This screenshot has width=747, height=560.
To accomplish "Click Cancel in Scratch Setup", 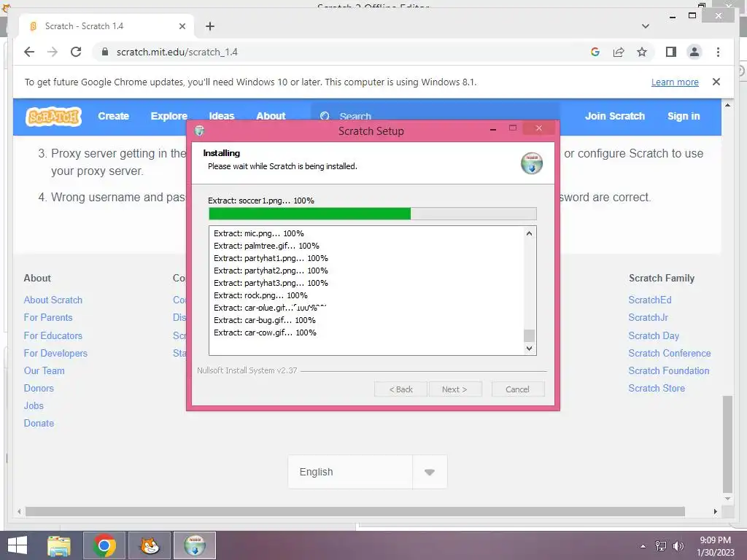I will pos(517,389).
